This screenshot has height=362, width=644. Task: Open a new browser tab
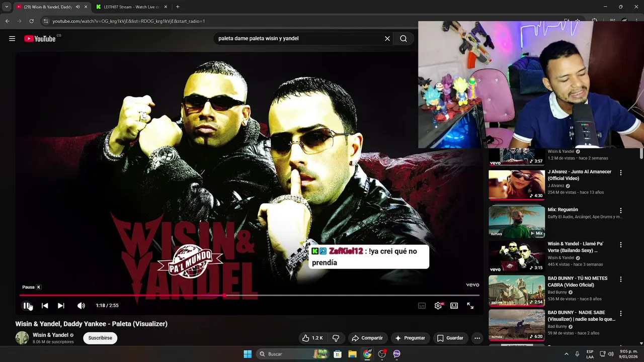[178, 7]
